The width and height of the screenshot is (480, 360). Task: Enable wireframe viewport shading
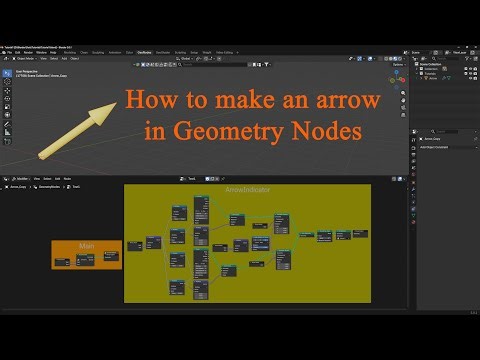(386, 59)
